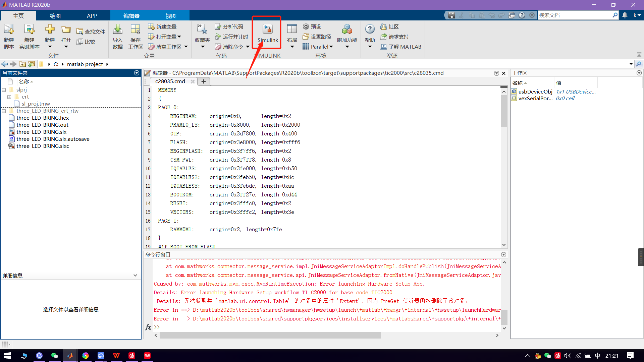This screenshot has width=644, height=362.
Task: Switch to the APP ribbon tab
Action: click(x=92, y=16)
